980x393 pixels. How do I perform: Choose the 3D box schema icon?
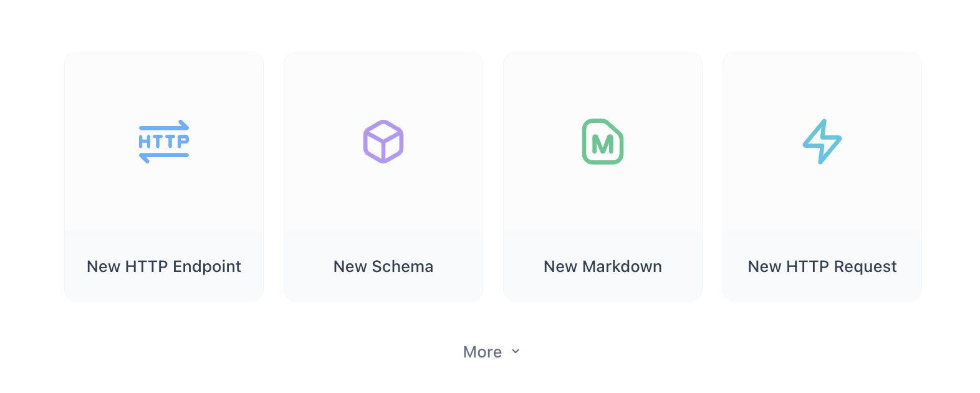point(383,142)
